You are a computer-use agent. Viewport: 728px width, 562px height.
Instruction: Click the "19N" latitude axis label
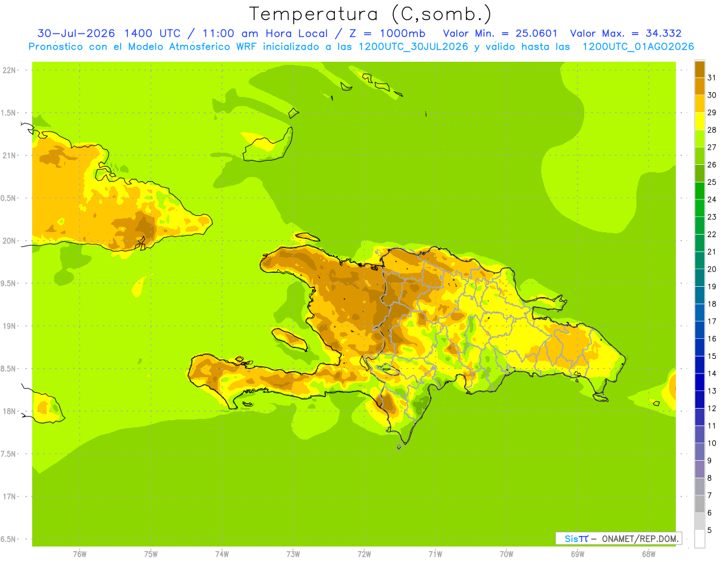pyautogui.click(x=8, y=326)
